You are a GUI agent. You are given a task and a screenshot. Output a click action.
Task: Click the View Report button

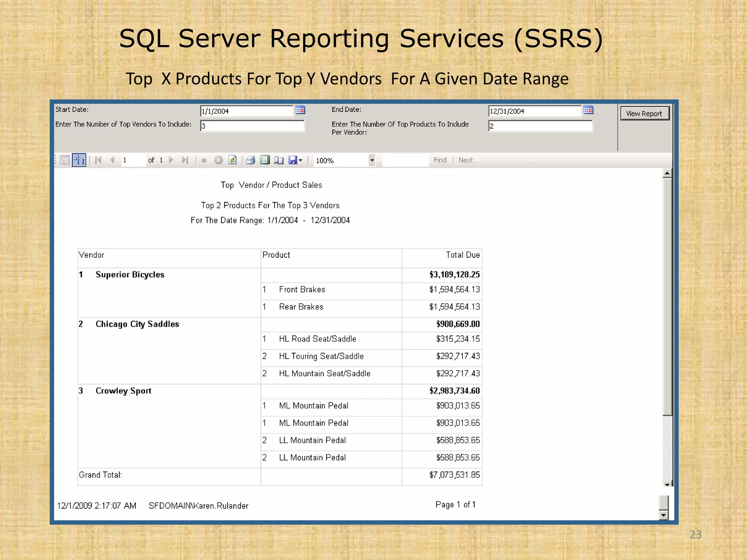click(x=645, y=113)
